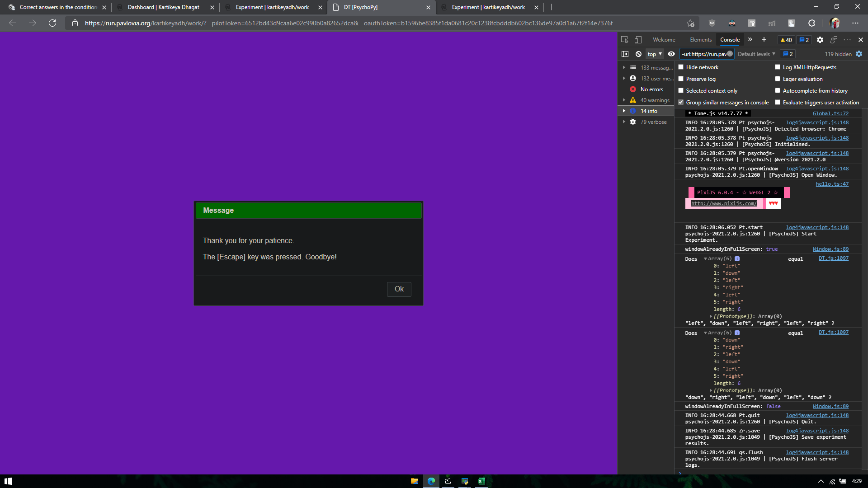This screenshot has width=868, height=488.
Task: Expand the 40 warnings sidebar group
Action: [x=624, y=100]
